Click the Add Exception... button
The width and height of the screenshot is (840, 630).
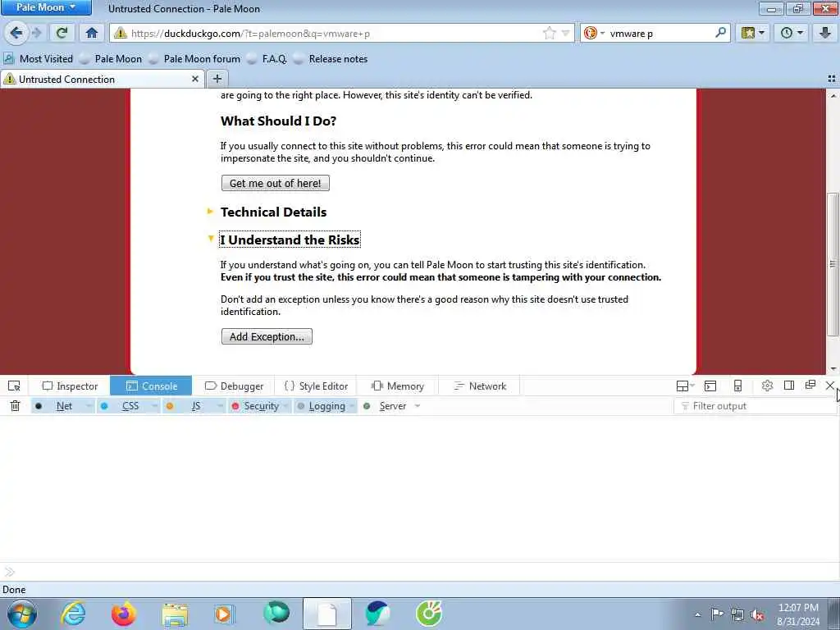267,336
